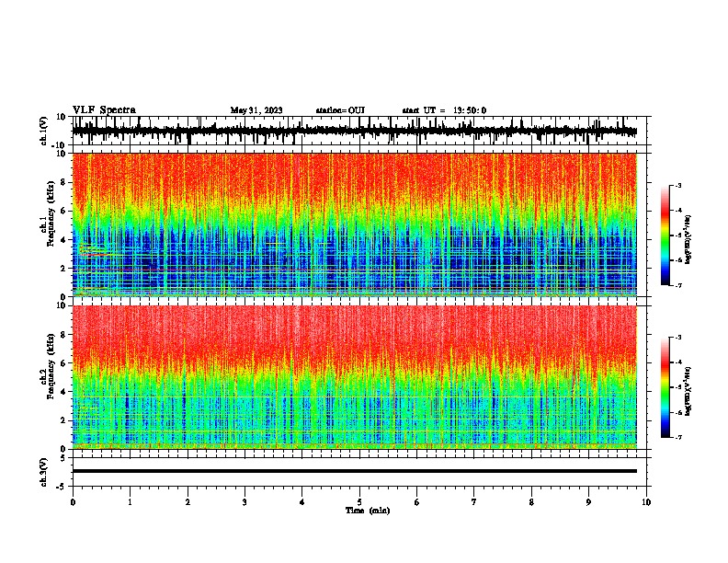Click the "start UT = 13:50:0" header text

tap(444, 110)
